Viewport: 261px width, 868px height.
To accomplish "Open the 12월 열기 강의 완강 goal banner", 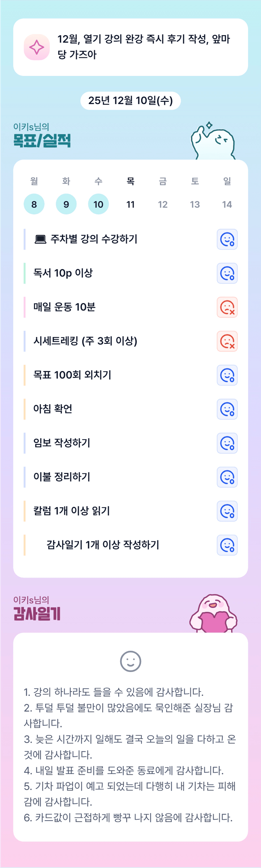I will [144, 47].
